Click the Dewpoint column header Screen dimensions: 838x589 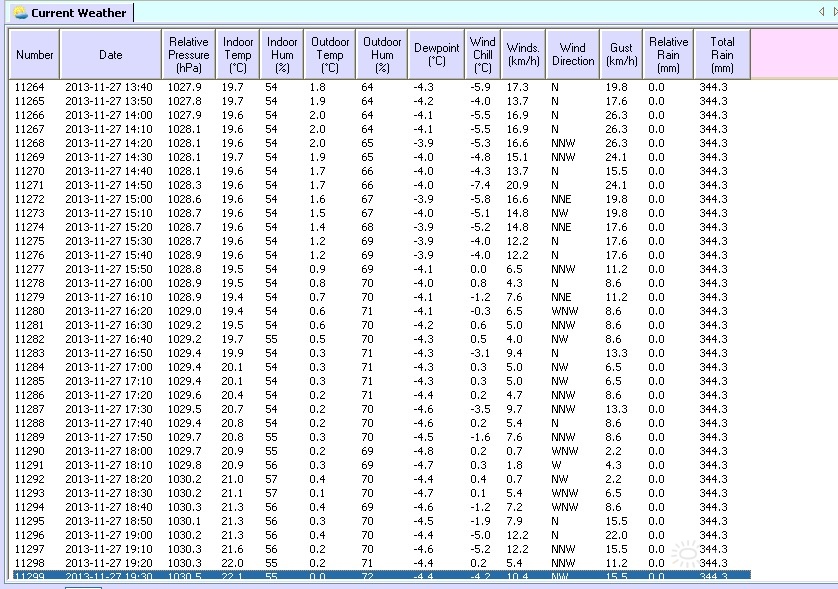click(x=437, y=55)
